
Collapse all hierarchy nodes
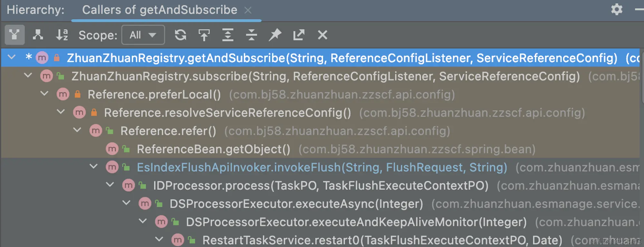pyautogui.click(x=251, y=35)
